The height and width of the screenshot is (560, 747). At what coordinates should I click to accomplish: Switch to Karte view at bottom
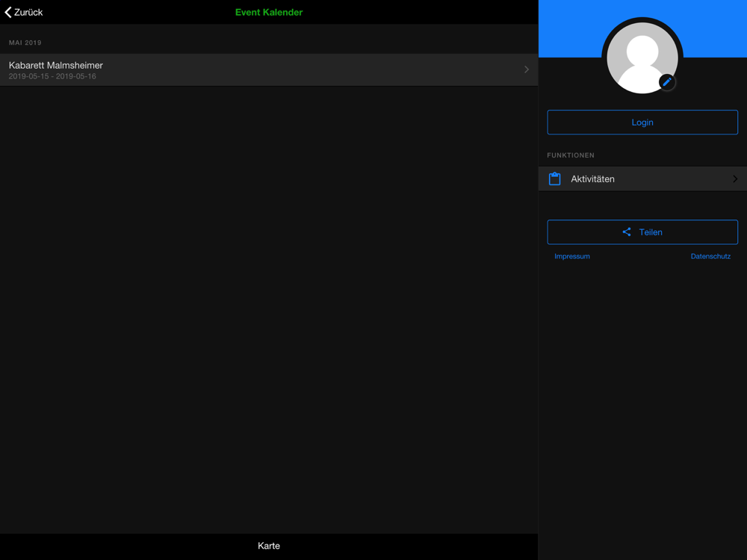[269, 547]
